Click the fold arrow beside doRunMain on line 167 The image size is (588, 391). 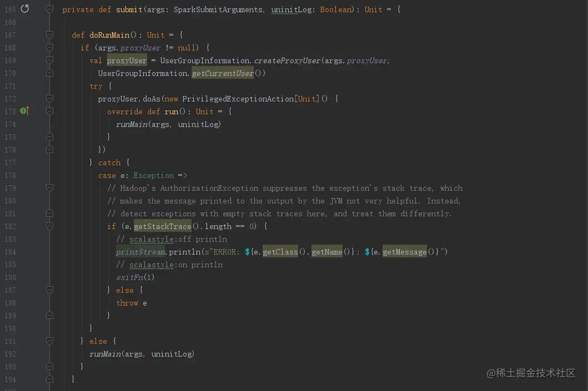49,34
